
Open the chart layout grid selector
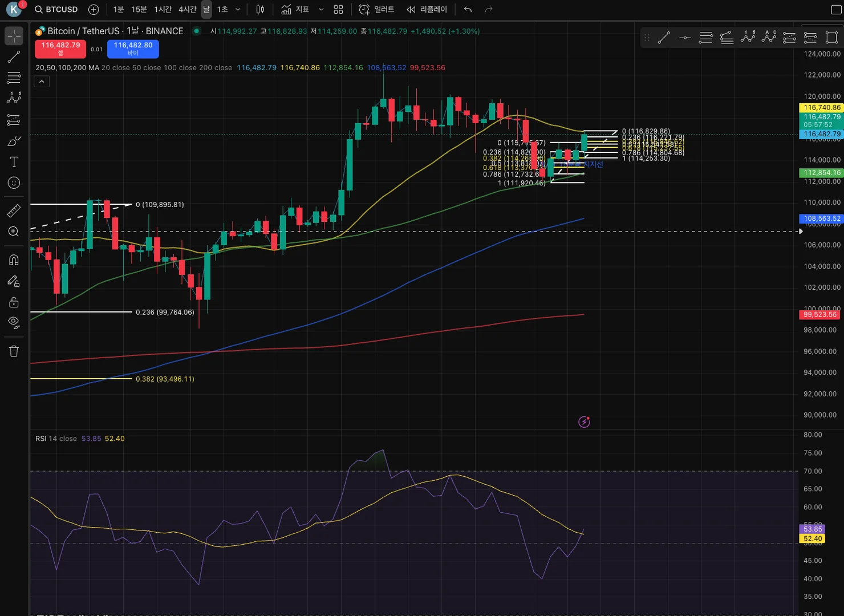click(338, 9)
